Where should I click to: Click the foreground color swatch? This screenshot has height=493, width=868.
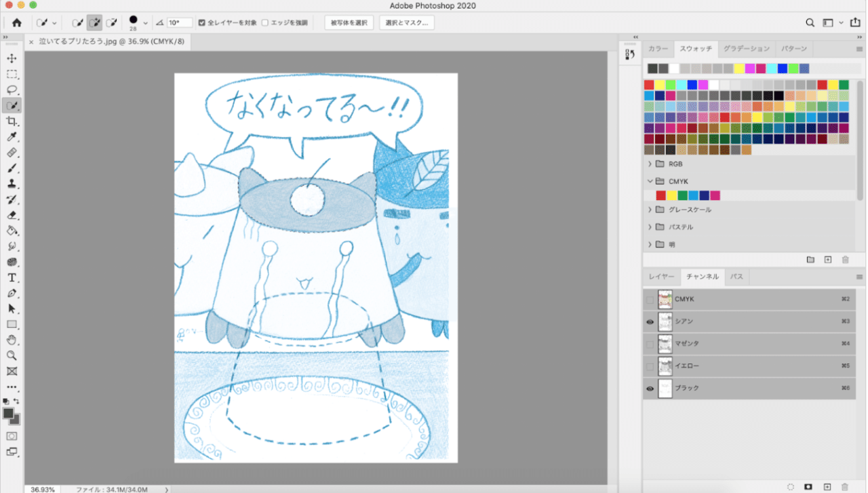(x=9, y=413)
